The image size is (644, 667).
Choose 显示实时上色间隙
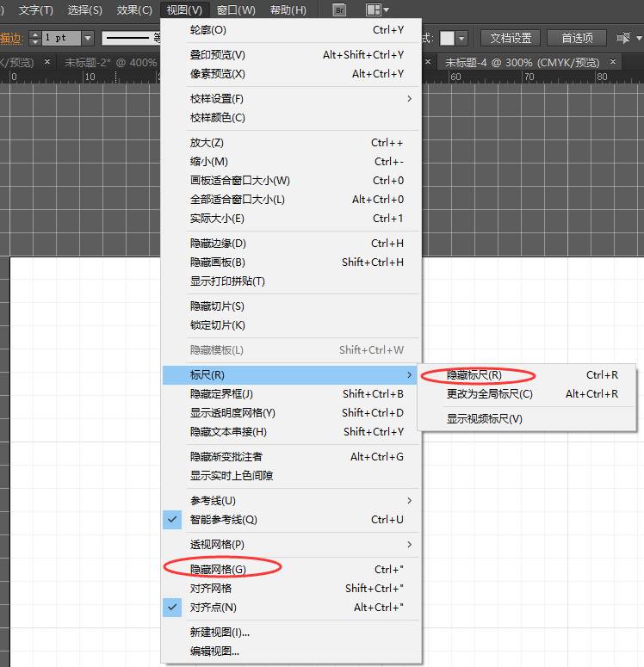pyautogui.click(x=292, y=476)
